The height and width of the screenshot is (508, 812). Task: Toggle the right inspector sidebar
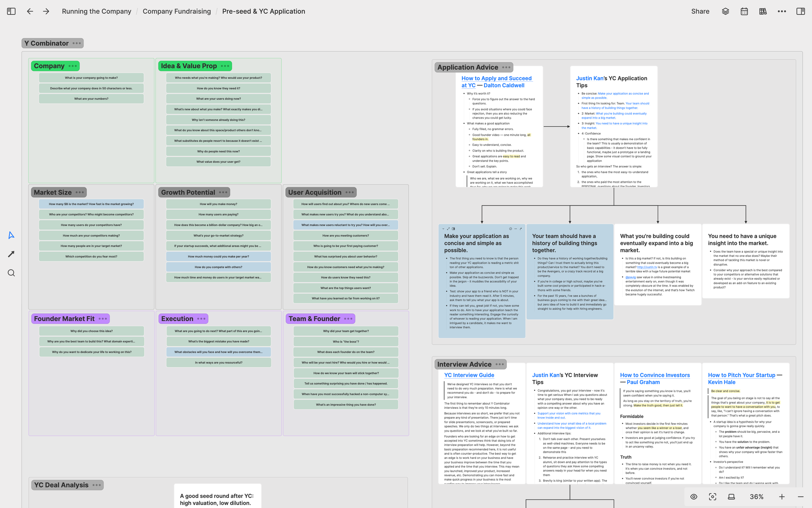[800, 11]
